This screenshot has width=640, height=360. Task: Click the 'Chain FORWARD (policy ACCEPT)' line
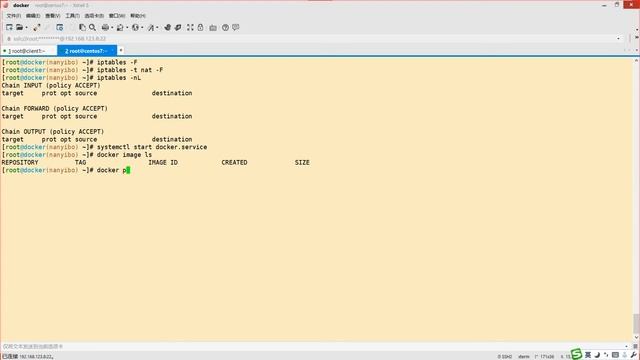click(x=55, y=109)
